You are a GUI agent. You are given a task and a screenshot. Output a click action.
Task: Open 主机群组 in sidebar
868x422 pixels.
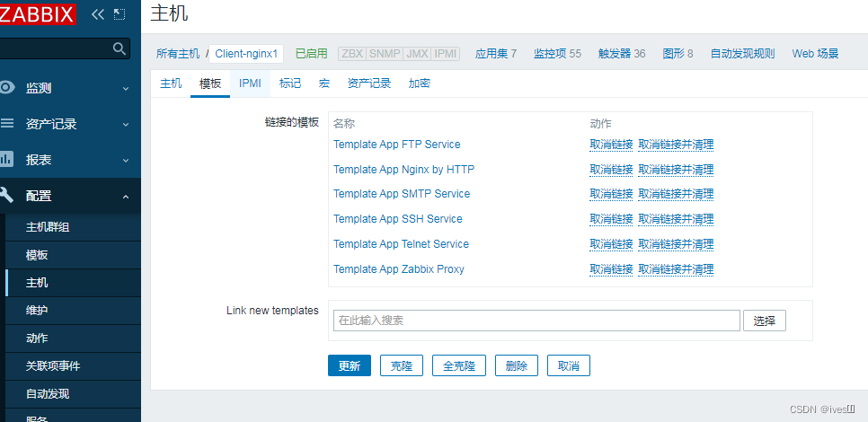point(48,227)
